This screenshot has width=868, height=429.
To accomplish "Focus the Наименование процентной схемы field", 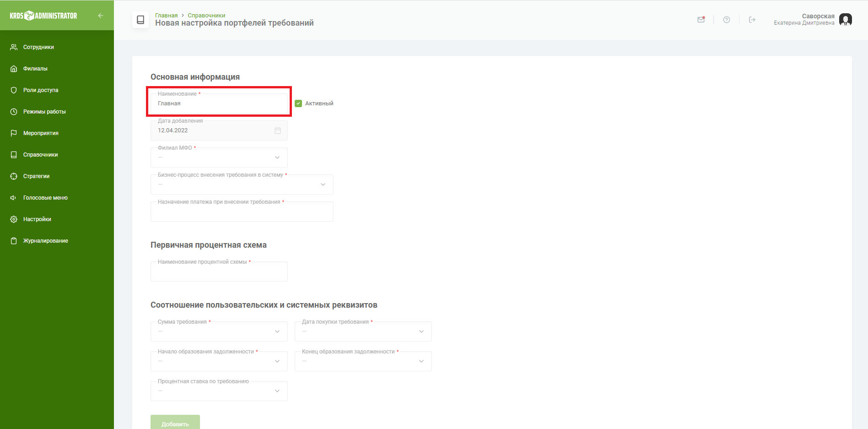I will click(219, 272).
